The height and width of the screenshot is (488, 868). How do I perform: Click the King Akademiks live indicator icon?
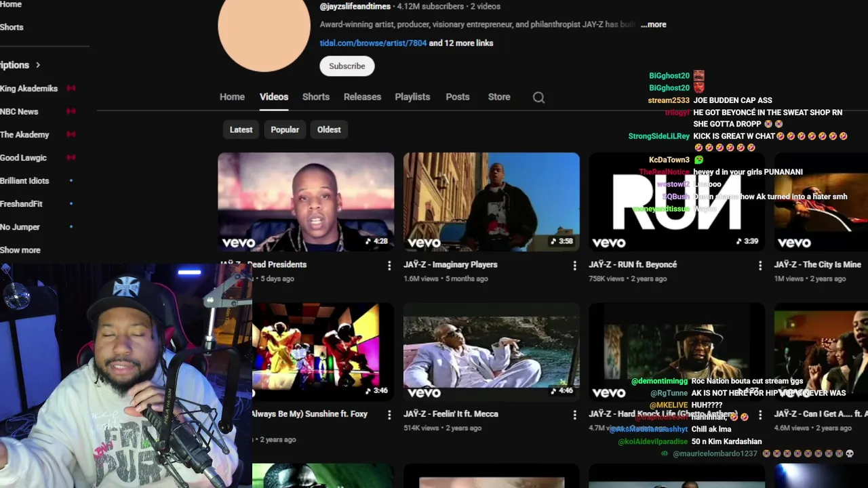pyautogui.click(x=71, y=88)
